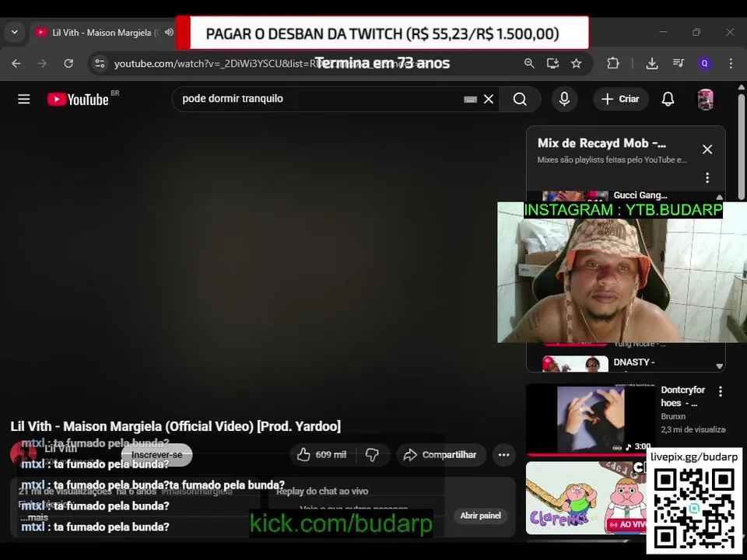Open more actions three-dot button under video

pos(504,455)
